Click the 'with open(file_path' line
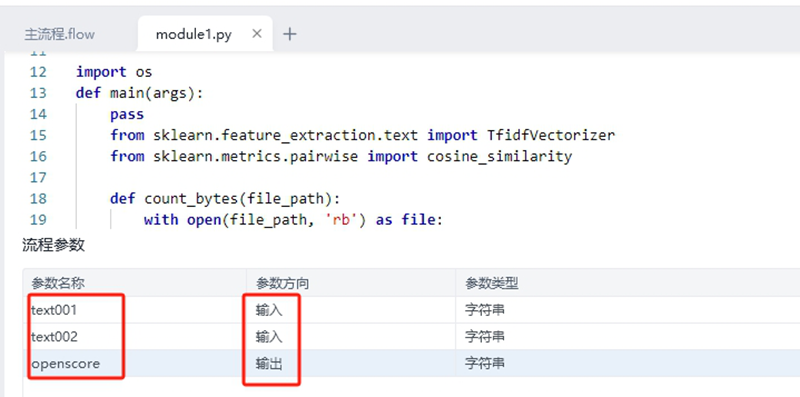The image size is (800, 397). 292,220
